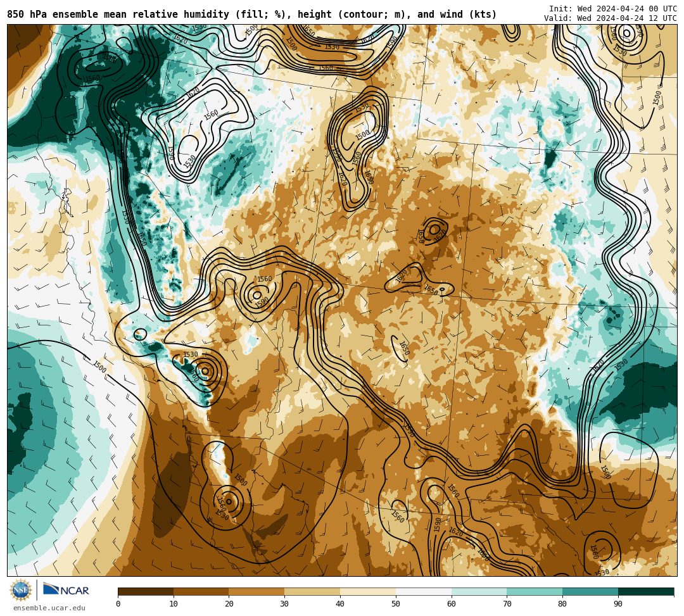Click the 60-70 pale teal colorbar segment
684x616 pixels.
coord(479,591)
